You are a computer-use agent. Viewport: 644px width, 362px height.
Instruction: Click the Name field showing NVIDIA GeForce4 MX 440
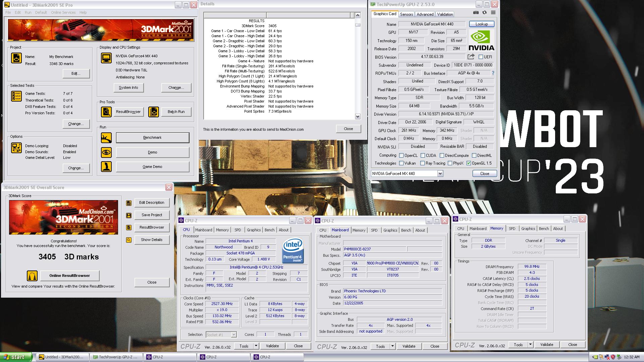point(432,24)
